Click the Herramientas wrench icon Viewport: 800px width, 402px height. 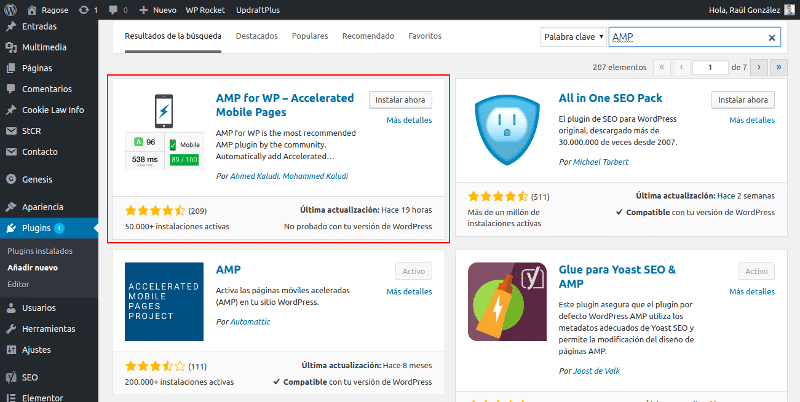11,329
